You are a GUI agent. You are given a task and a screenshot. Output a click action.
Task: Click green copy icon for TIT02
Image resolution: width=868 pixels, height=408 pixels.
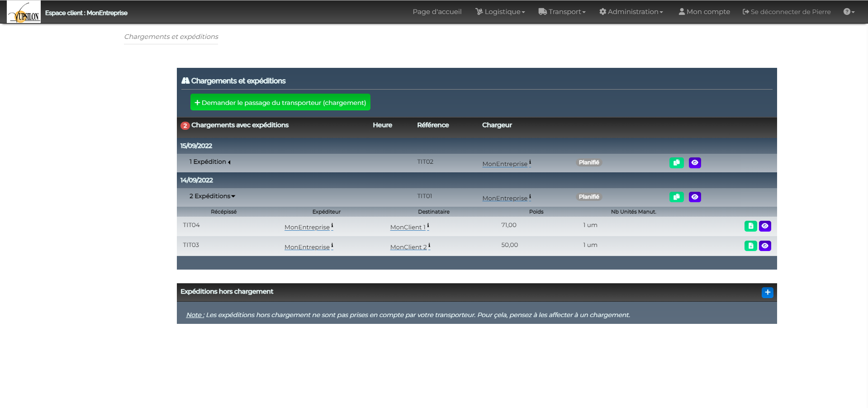pos(676,162)
